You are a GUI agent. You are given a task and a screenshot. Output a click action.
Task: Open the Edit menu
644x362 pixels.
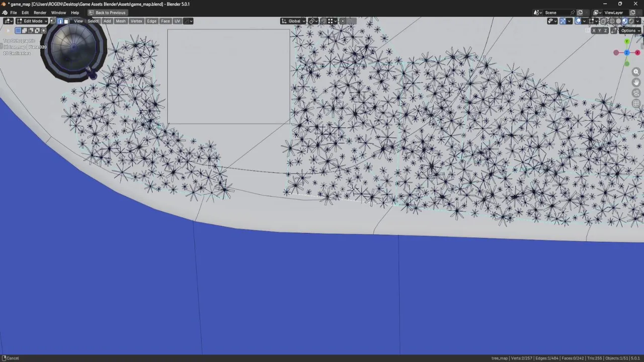[25, 13]
